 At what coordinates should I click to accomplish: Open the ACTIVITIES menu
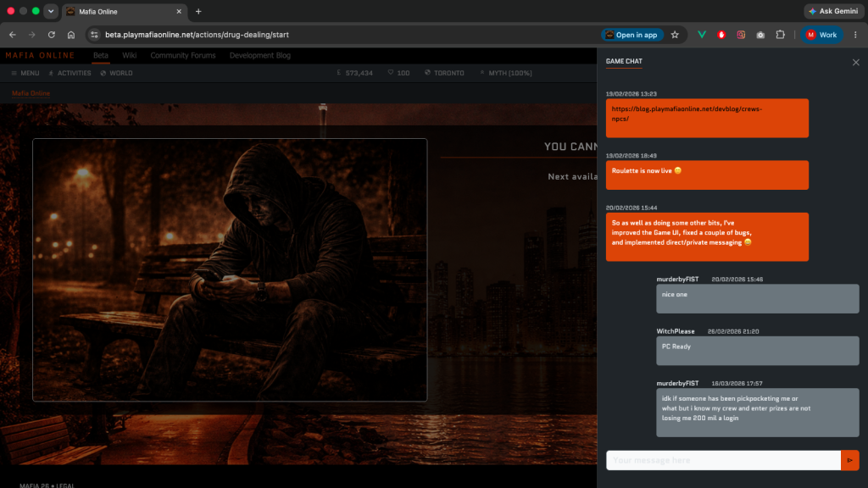coord(70,73)
